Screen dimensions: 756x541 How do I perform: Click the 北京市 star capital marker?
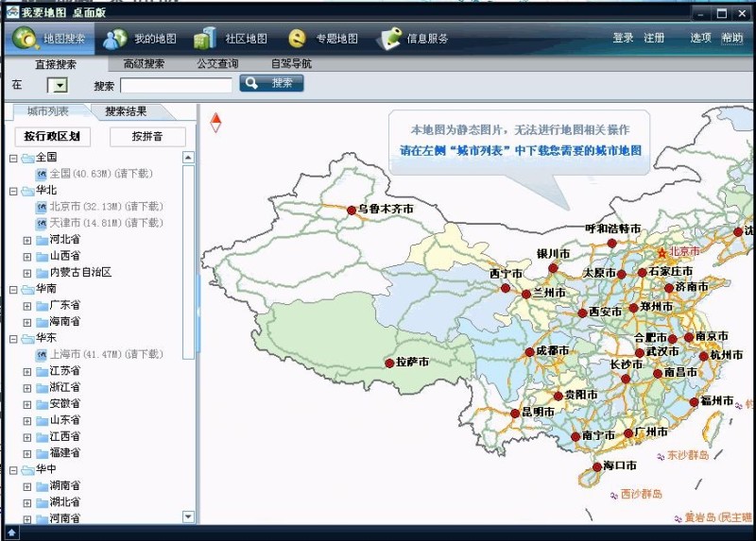pyautogui.click(x=661, y=252)
